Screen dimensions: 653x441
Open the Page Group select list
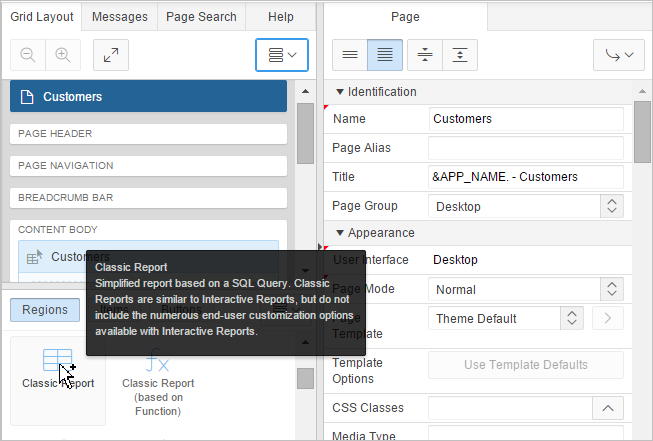click(x=526, y=206)
